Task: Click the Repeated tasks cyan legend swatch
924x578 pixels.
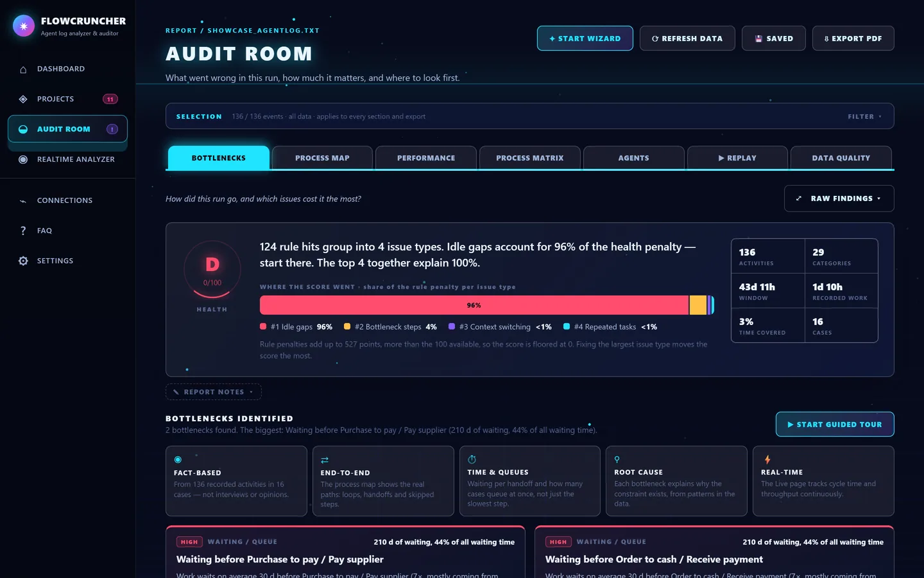Action: 567,326
